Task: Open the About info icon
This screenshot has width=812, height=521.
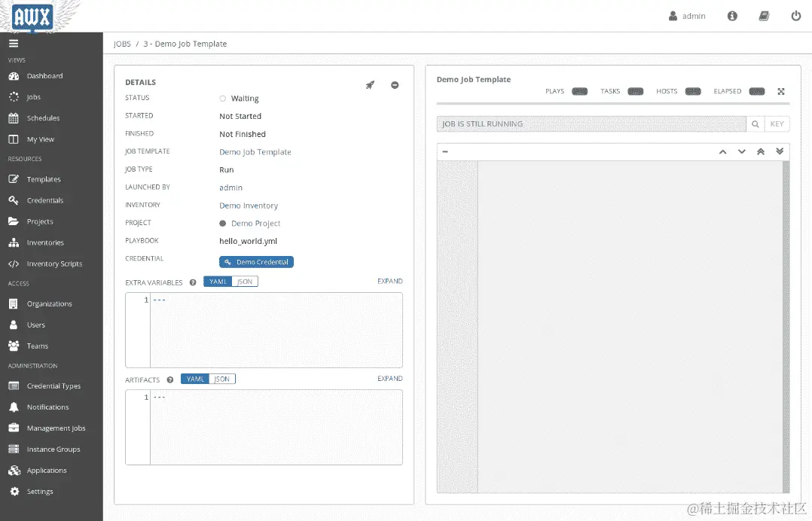Action: click(732, 16)
